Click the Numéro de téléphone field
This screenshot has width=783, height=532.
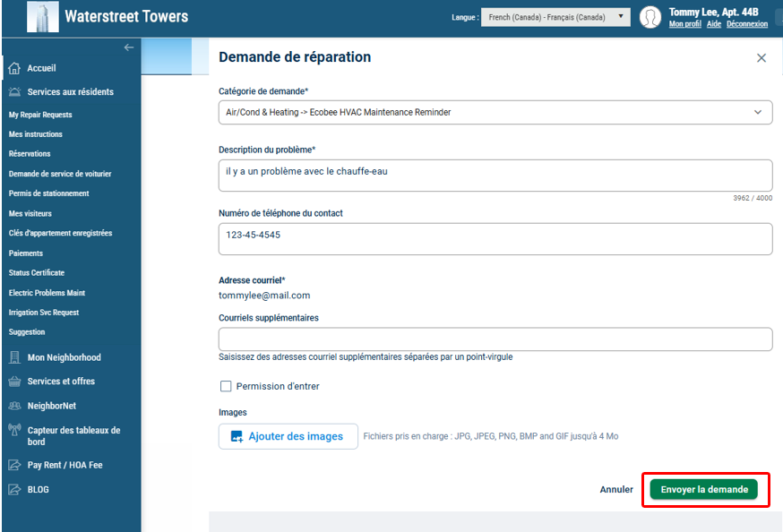pyautogui.click(x=495, y=239)
